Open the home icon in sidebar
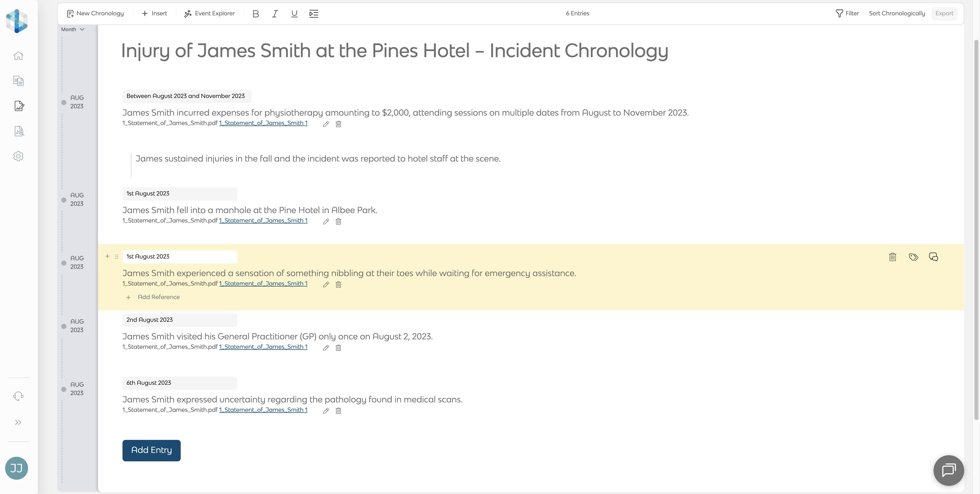Image resolution: width=980 pixels, height=494 pixels. [18, 56]
